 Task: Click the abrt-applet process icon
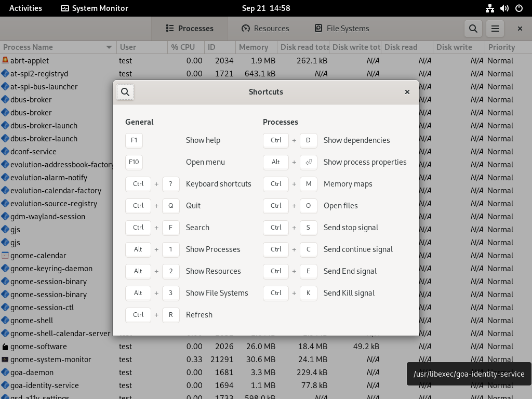pos(5,60)
